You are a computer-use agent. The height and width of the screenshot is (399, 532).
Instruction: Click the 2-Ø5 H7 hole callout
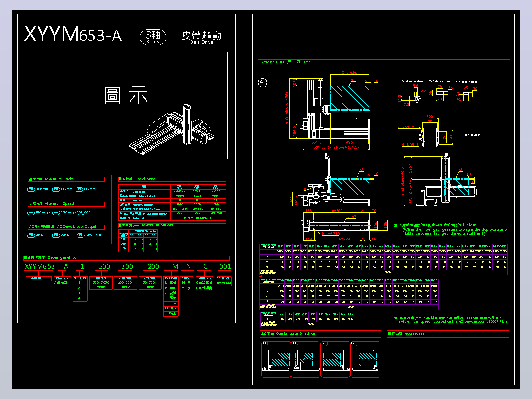pyautogui.click(x=409, y=127)
